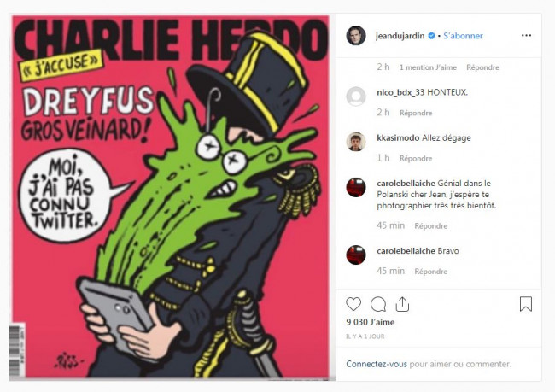Open comments via speech bubble icon
Screen dimensions: 555x392
tap(378, 304)
